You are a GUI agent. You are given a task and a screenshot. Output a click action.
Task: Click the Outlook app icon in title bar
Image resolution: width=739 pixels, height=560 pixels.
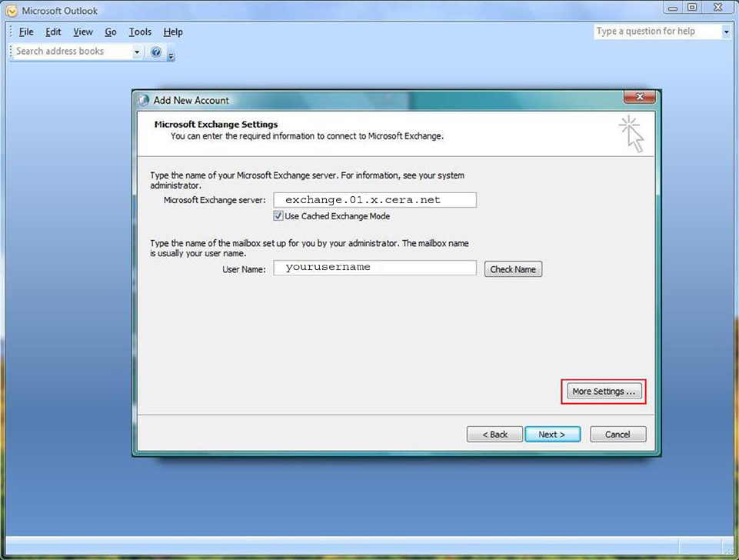coord(12,11)
